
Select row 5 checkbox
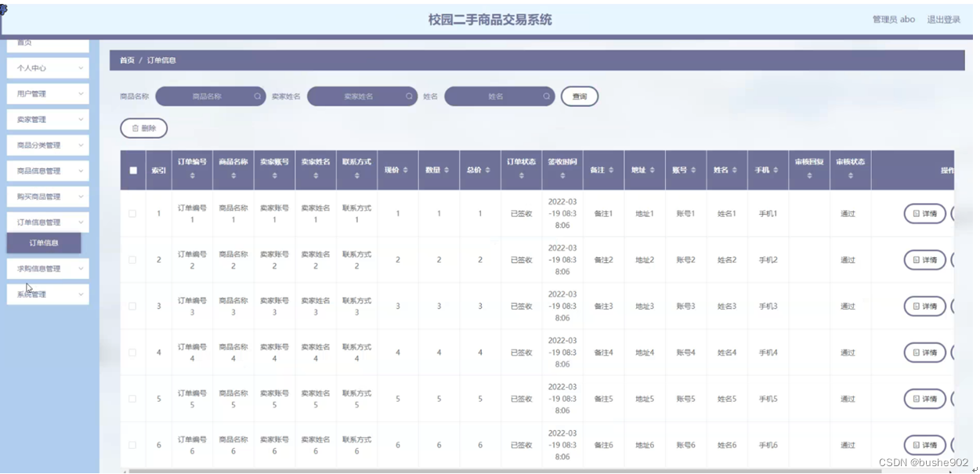tap(132, 399)
